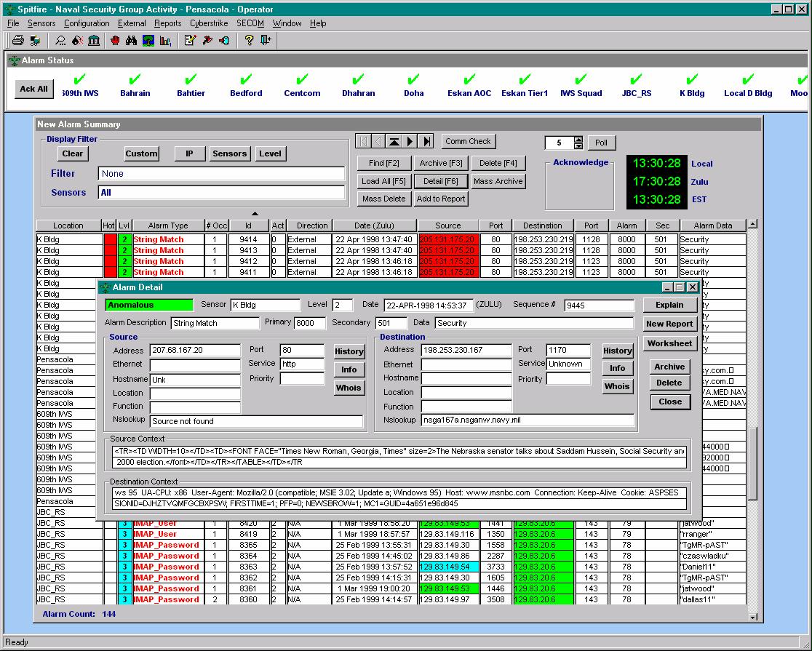This screenshot has width=812, height=651.
Task: Click the red hand toolbar icon
Action: [115, 41]
